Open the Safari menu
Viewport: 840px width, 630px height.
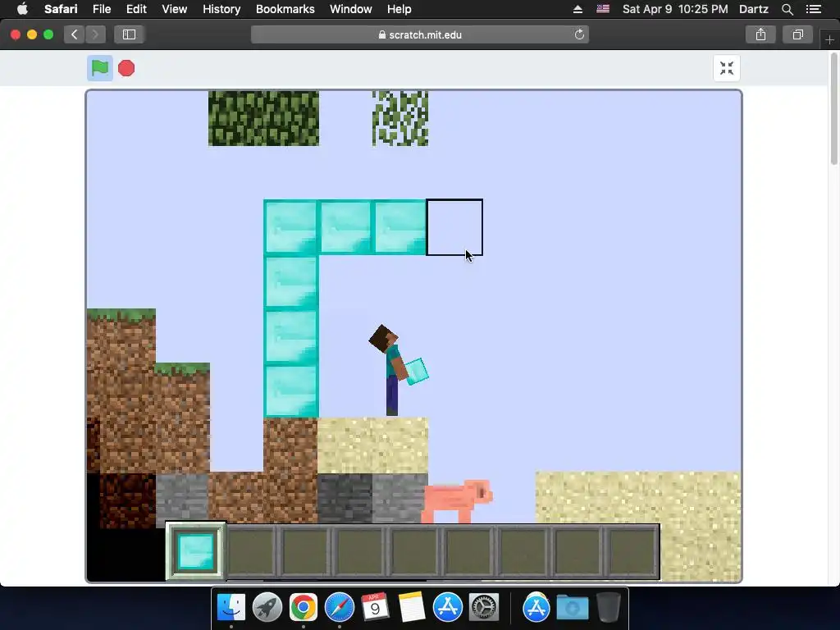[x=61, y=9]
